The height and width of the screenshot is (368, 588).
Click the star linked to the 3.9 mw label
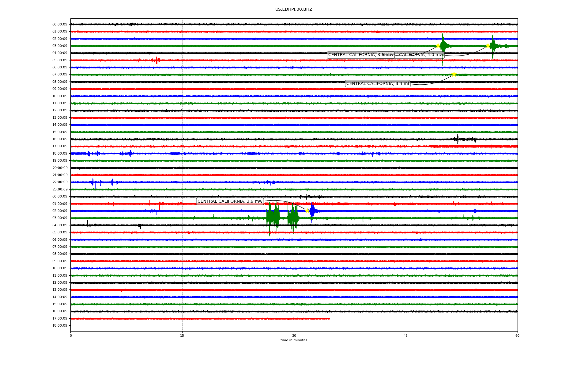coord(307,211)
